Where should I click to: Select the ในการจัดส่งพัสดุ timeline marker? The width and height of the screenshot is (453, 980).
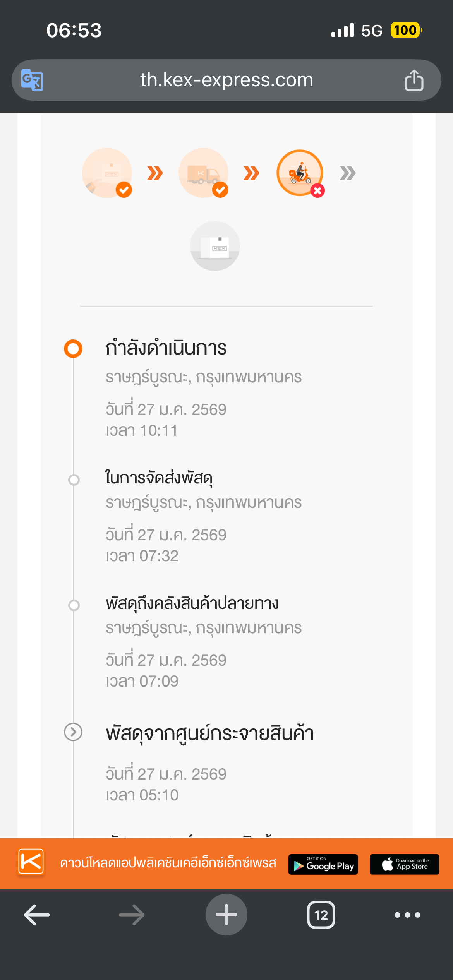(74, 480)
